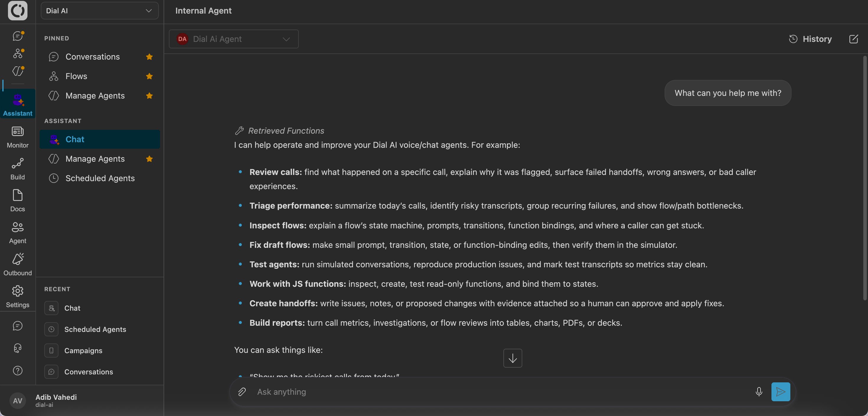The height and width of the screenshot is (416, 868).
Task: Send the message with the send button
Action: point(780,392)
